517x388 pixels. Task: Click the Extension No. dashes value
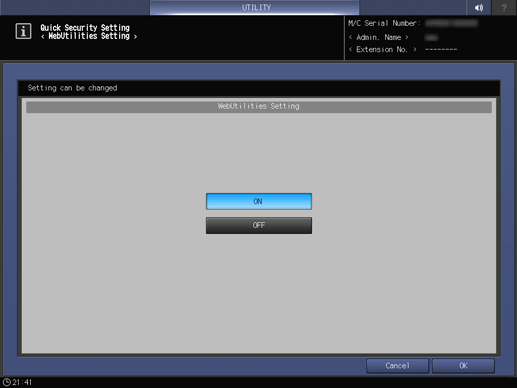441,49
